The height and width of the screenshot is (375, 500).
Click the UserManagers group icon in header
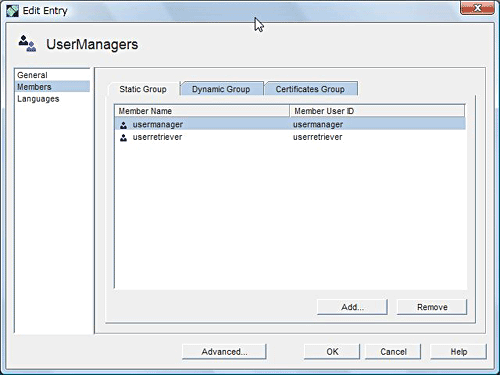pos(27,44)
